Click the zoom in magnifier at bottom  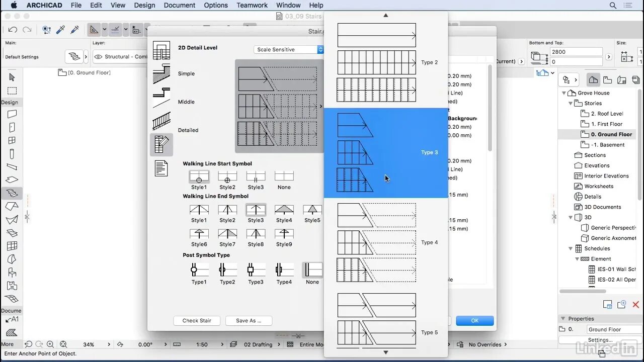[50, 344]
